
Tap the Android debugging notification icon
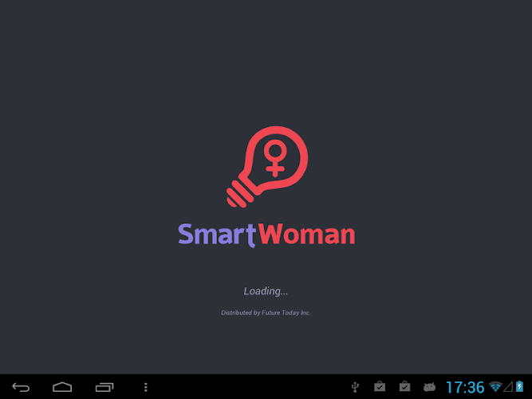tap(429, 387)
